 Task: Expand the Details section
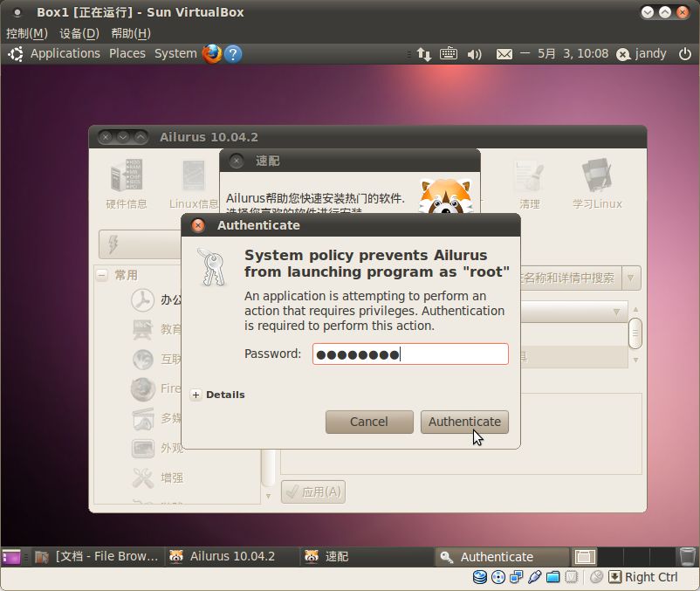pyautogui.click(x=196, y=395)
